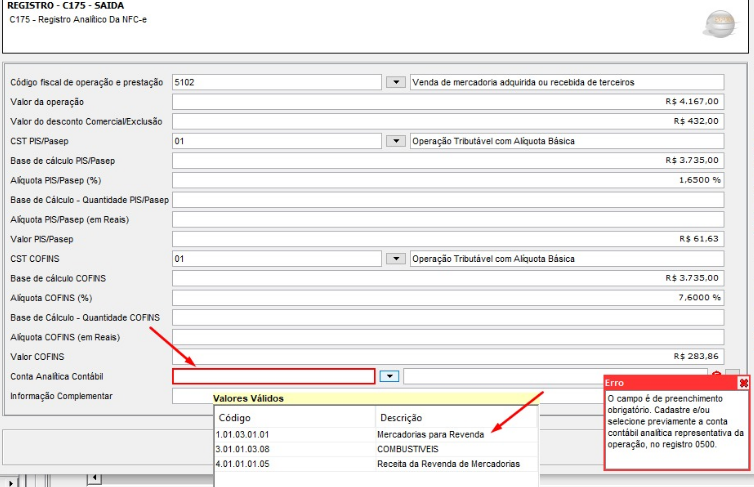Select the Base de cálculo COFINS field
The width and height of the screenshot is (754, 487).
[x=447, y=278]
